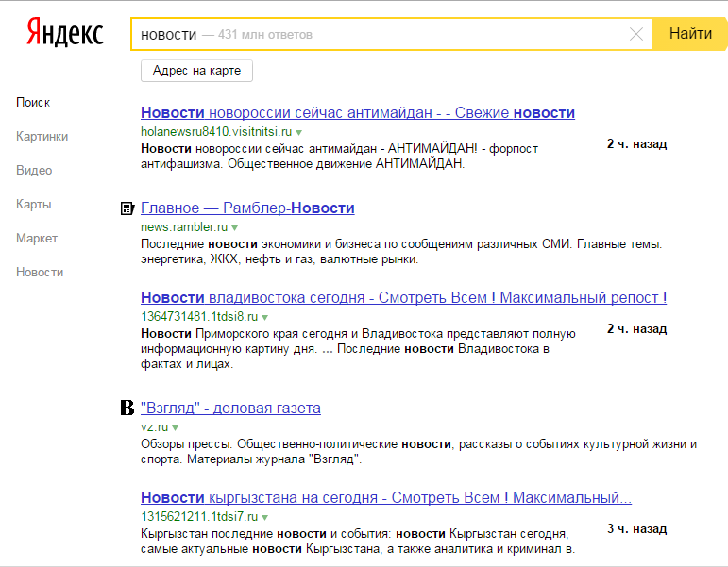
Task: Click the Yandex logo
Action: 64,34
